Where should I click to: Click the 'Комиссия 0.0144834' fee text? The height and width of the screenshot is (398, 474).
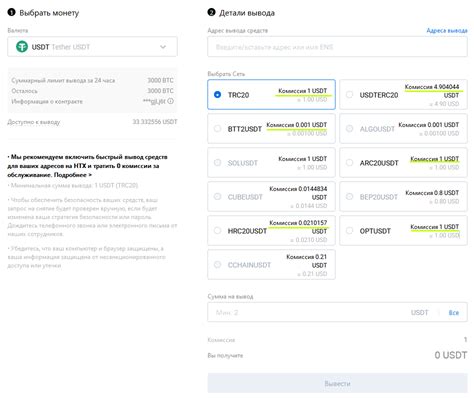[x=298, y=189]
